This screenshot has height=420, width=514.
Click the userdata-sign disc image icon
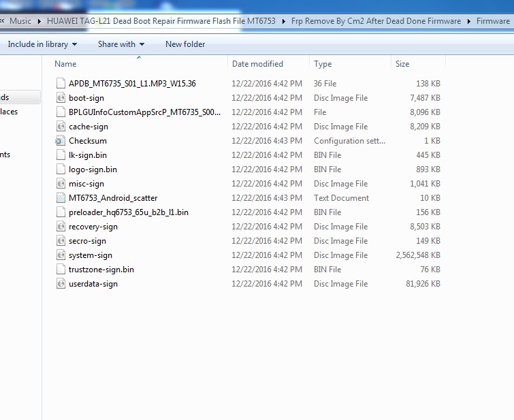tap(61, 284)
